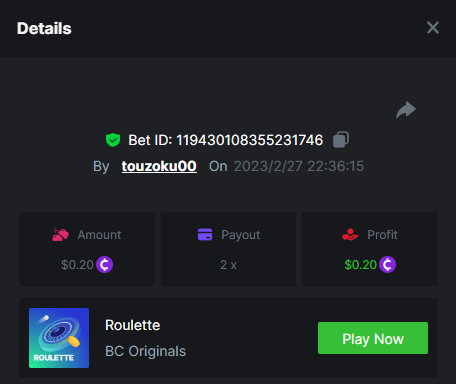Click the green verified shield icon
The image size is (456, 384).
pos(113,140)
